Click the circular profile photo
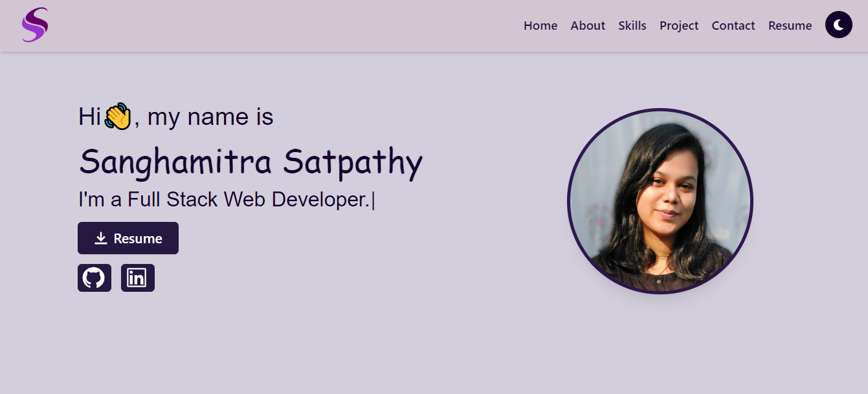 coord(660,202)
